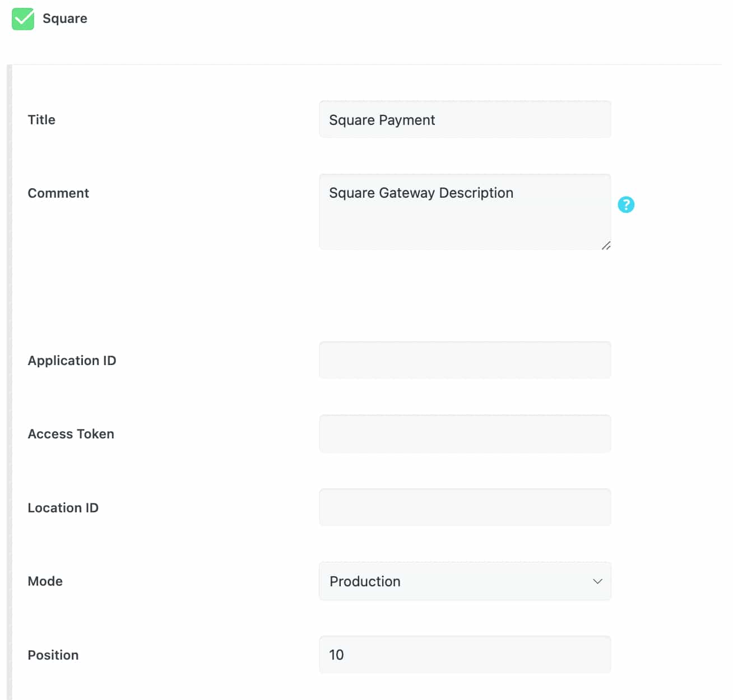The image size is (733, 700).
Task: Open the Mode dropdown showing Production
Action: [464, 581]
